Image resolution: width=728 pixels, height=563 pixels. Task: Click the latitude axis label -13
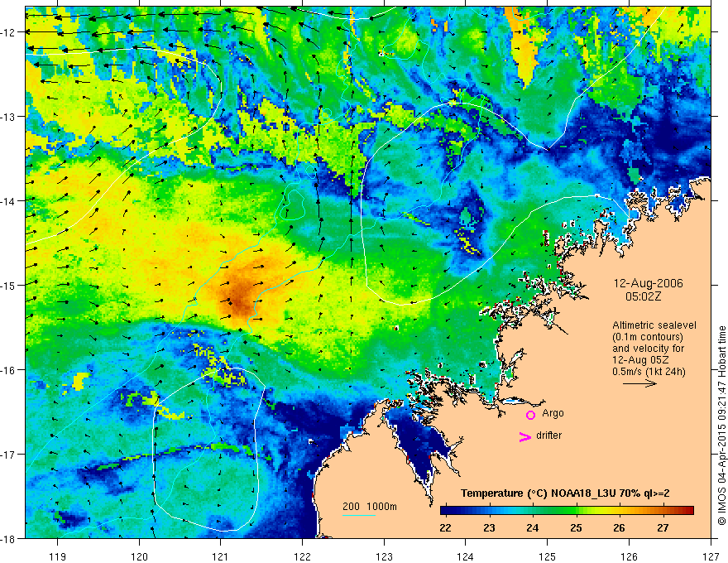(x=9, y=117)
